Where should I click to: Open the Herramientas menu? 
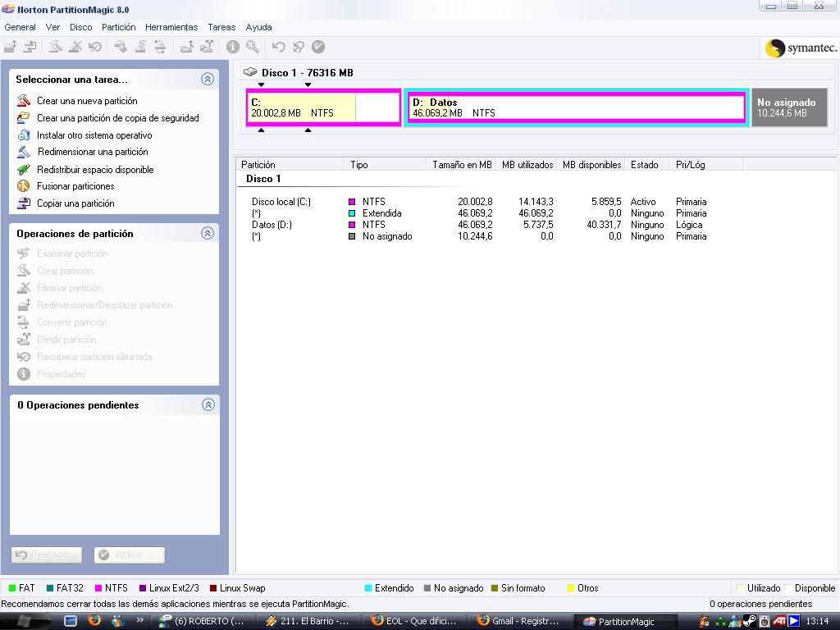[171, 27]
